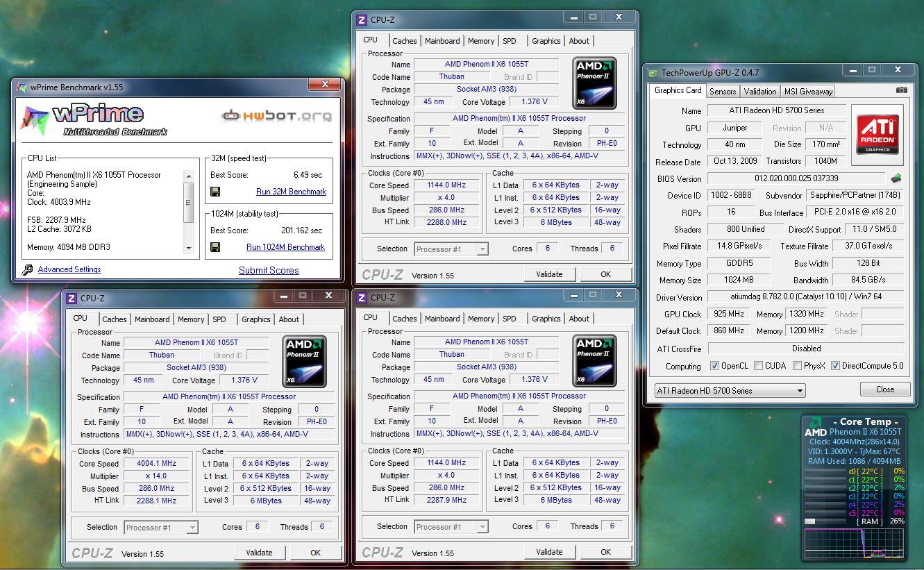Click the Core Temp usage history graph

(854, 544)
